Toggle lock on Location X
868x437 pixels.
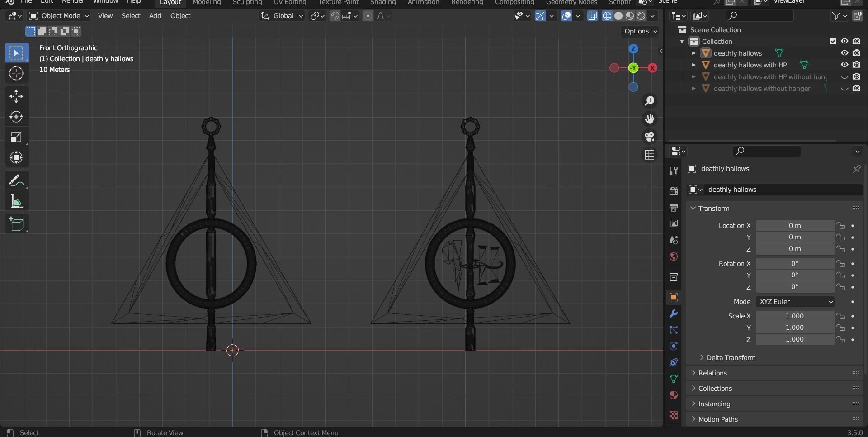[840, 225]
